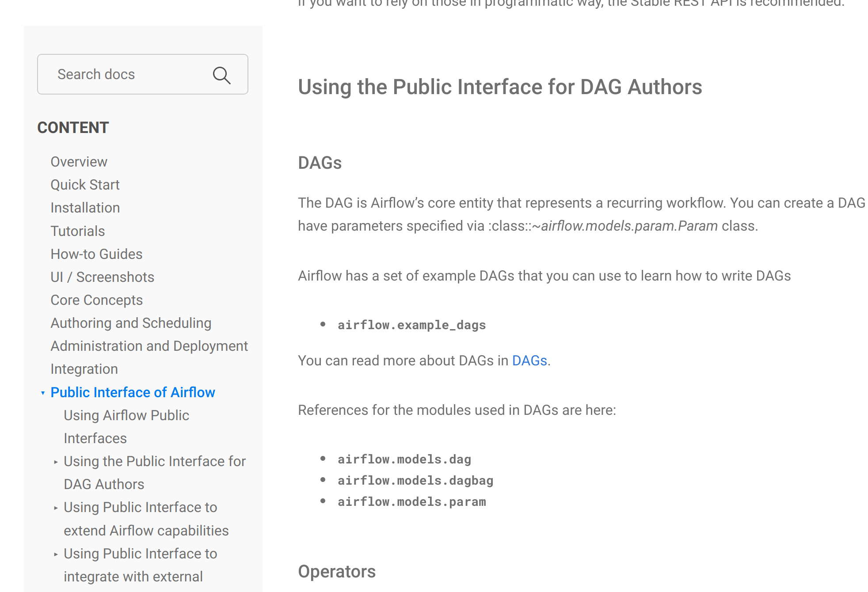Click the magnifying glass search icon

(221, 75)
